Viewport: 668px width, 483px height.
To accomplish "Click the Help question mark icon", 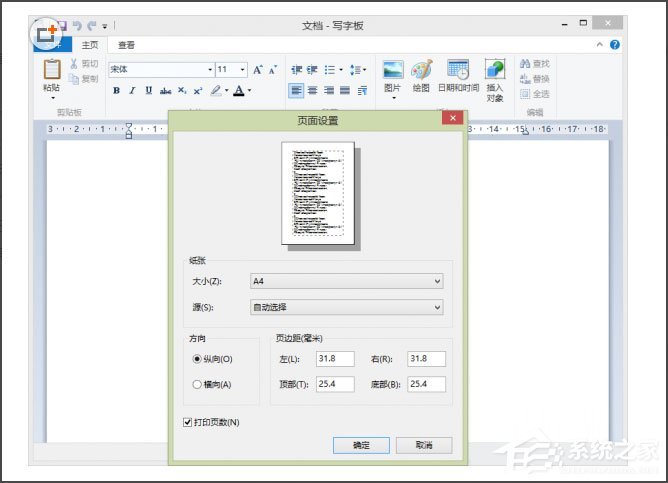I will click(614, 45).
